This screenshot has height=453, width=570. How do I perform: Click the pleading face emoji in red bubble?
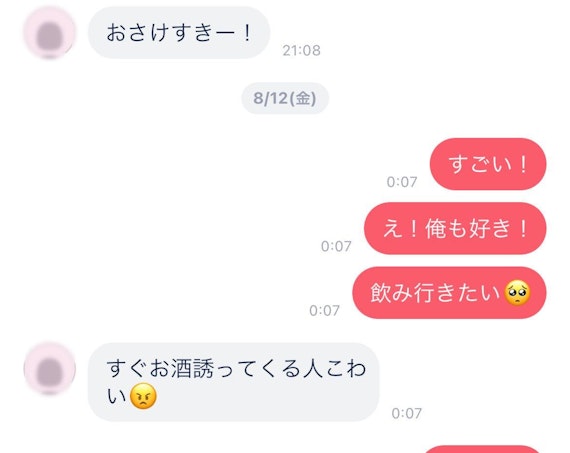tap(517, 293)
